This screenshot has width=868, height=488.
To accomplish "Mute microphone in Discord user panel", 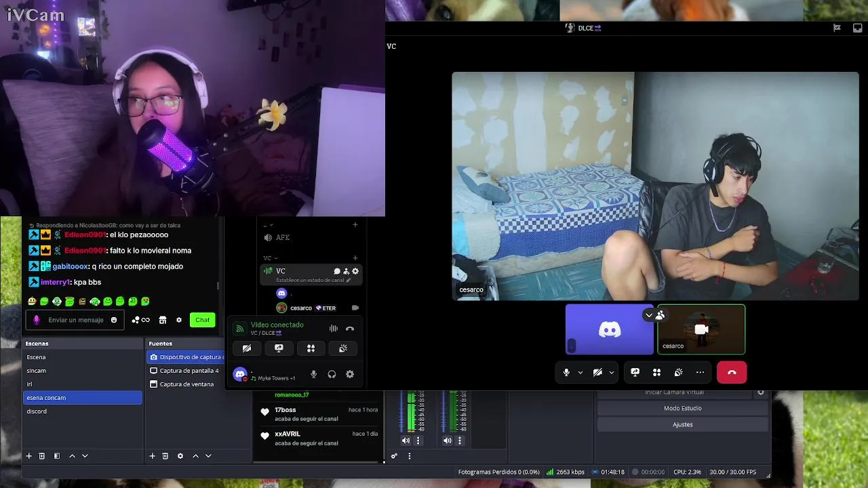I will point(313,374).
